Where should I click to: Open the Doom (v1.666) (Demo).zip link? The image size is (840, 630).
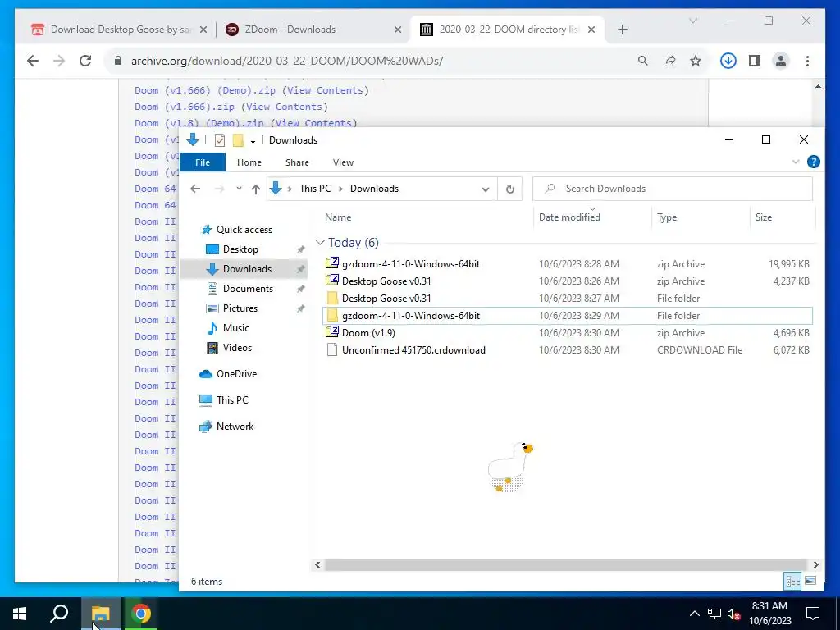(204, 90)
